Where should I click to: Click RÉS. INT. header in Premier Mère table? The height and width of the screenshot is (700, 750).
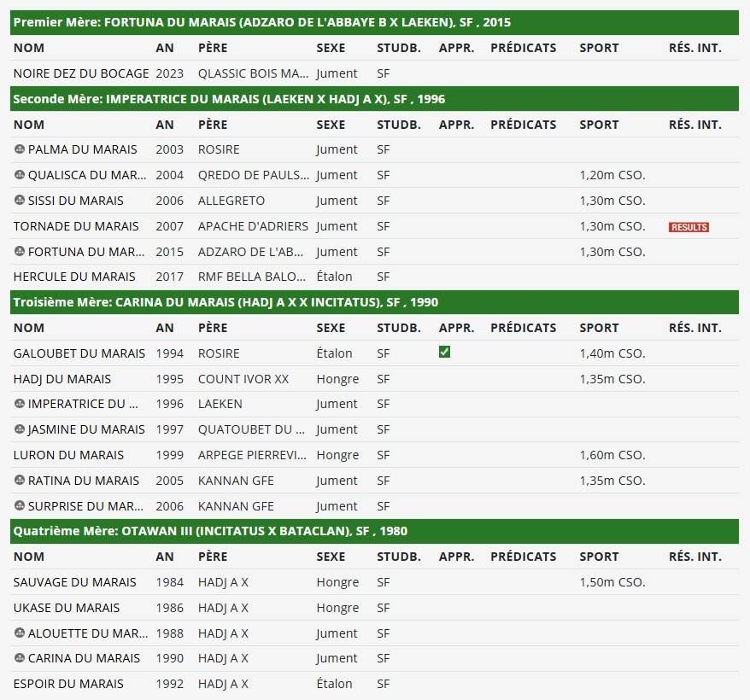695,48
